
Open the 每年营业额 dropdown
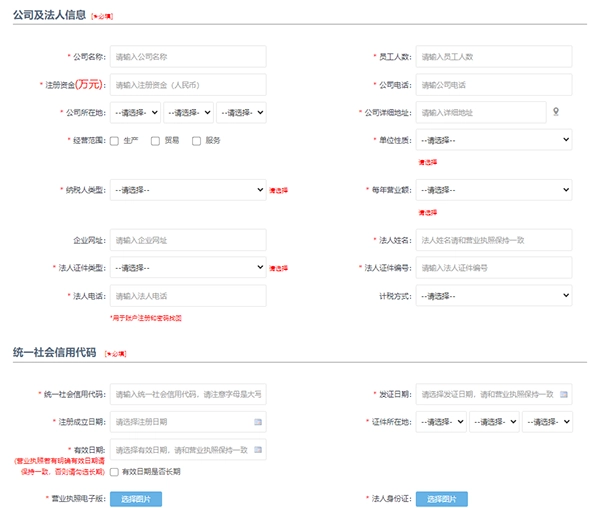[493, 190]
